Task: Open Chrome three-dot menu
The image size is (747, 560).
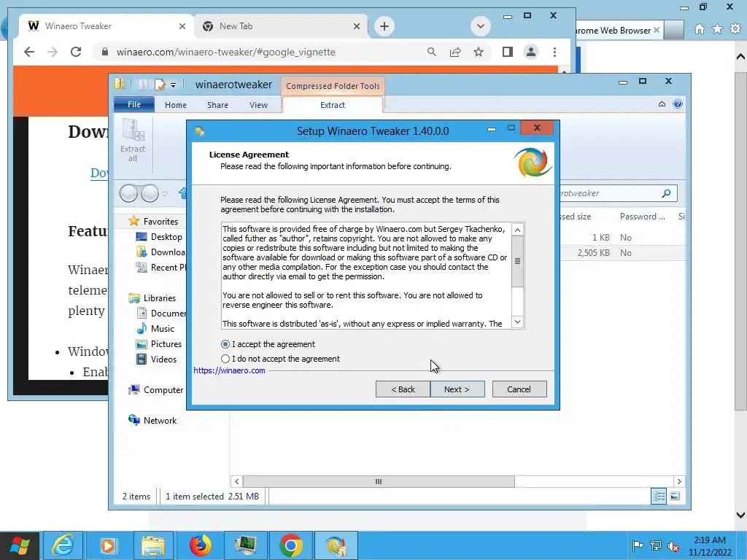Action: click(x=554, y=52)
